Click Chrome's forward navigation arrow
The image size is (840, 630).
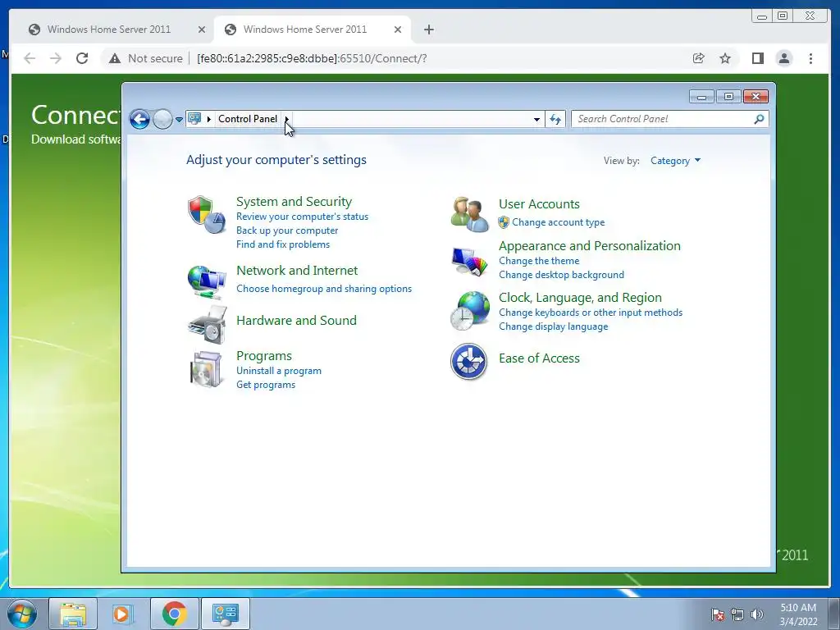[x=56, y=58]
